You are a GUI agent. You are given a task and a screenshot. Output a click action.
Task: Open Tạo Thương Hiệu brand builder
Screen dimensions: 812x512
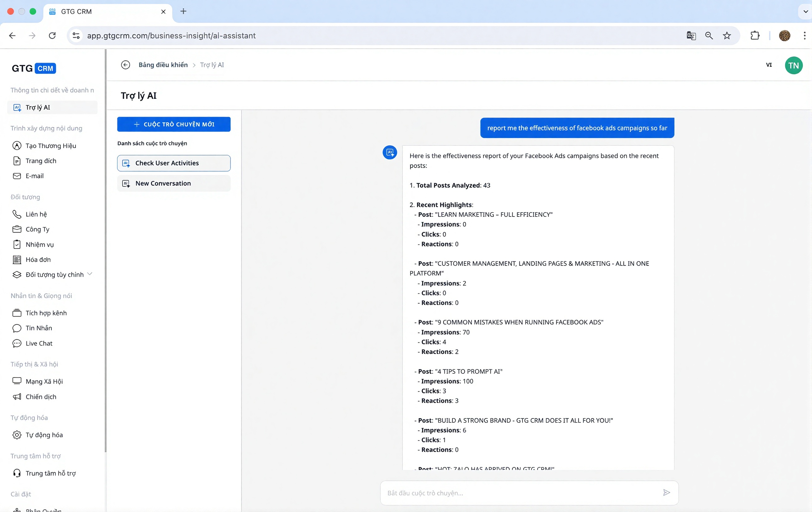[x=51, y=146]
